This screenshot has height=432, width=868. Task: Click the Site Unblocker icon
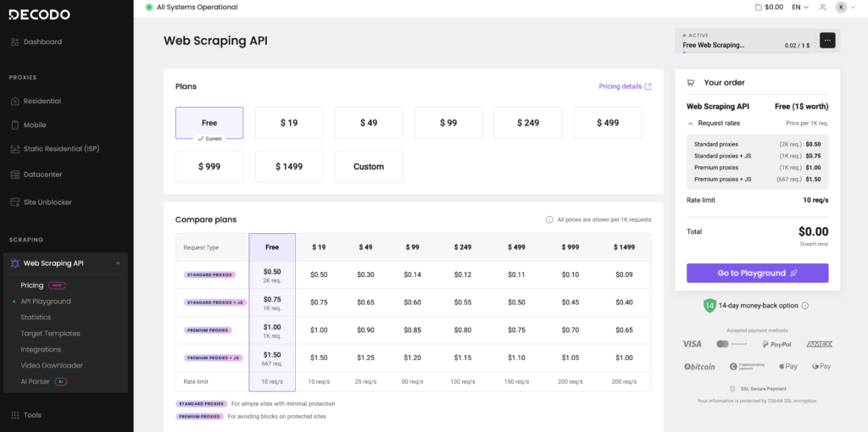click(15, 202)
